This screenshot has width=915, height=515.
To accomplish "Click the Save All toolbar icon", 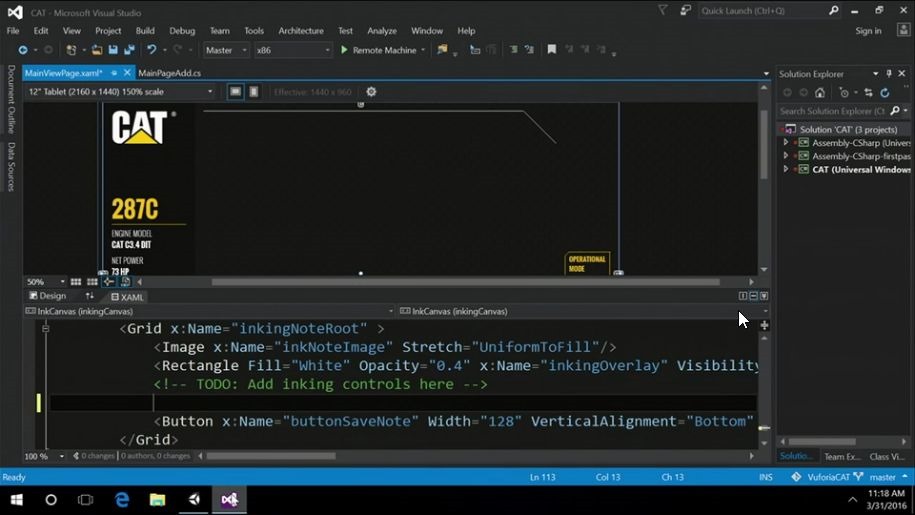I will pos(130,50).
